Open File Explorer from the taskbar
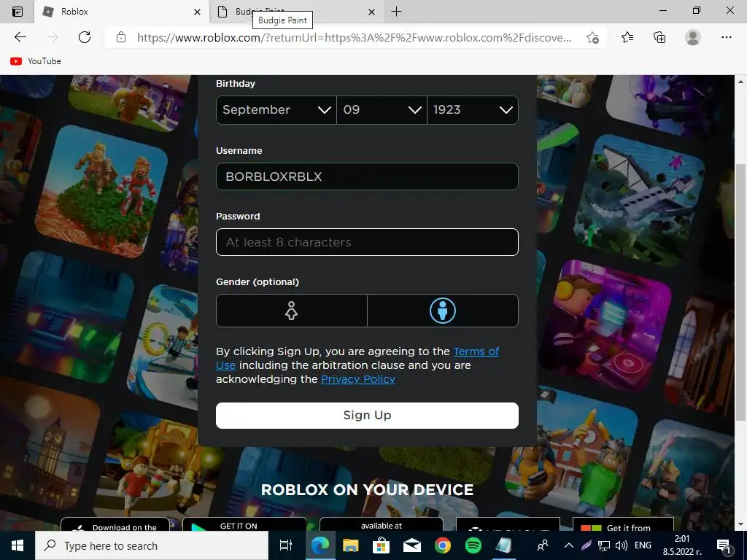Image resolution: width=747 pixels, height=560 pixels. 351,545
